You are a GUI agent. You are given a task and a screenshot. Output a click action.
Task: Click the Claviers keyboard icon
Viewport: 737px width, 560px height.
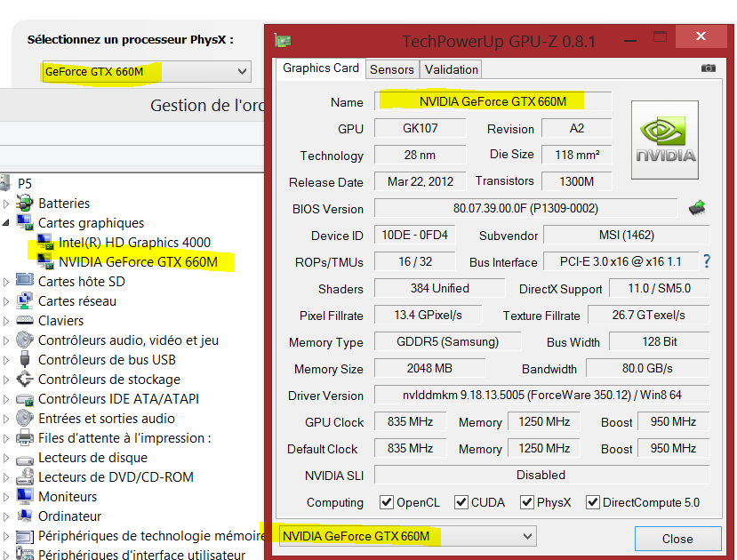tap(24, 320)
